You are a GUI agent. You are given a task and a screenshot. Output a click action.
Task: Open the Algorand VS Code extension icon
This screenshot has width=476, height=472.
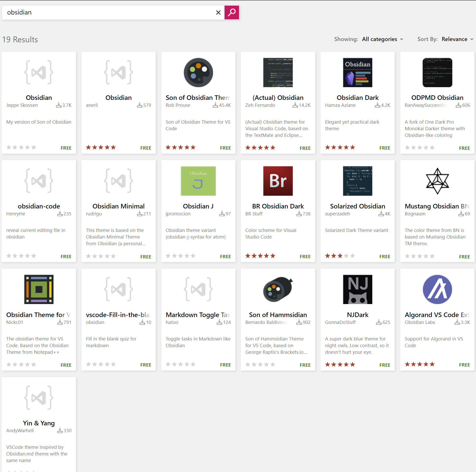(437, 289)
